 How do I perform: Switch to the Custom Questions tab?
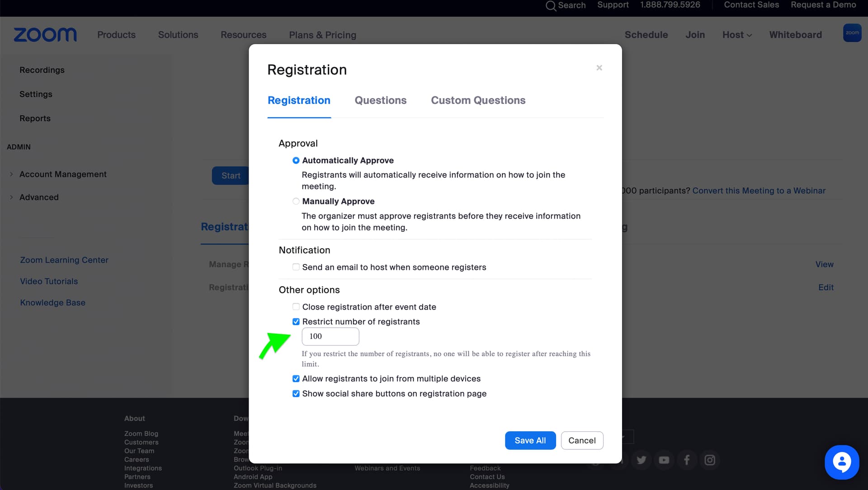[478, 100]
